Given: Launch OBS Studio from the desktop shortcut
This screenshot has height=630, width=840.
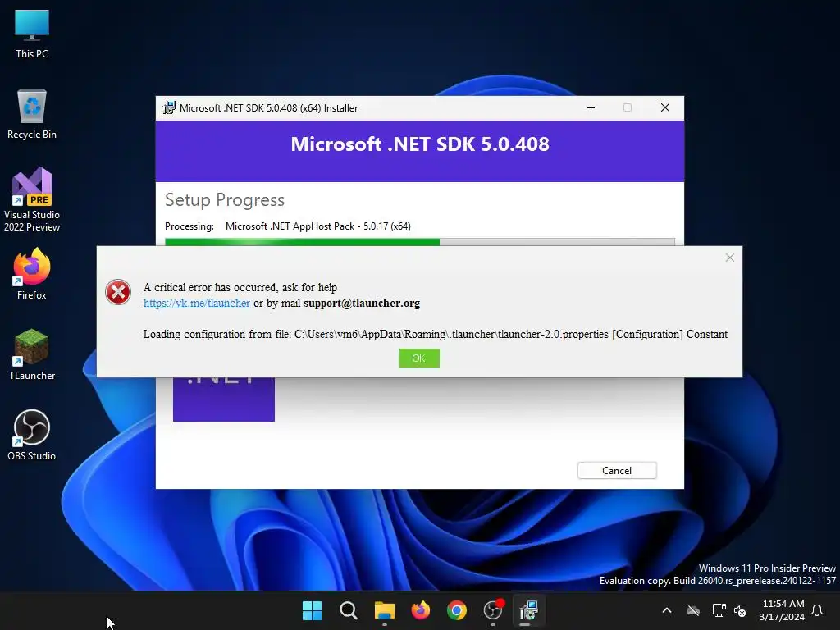Looking at the screenshot, I should point(32,435).
